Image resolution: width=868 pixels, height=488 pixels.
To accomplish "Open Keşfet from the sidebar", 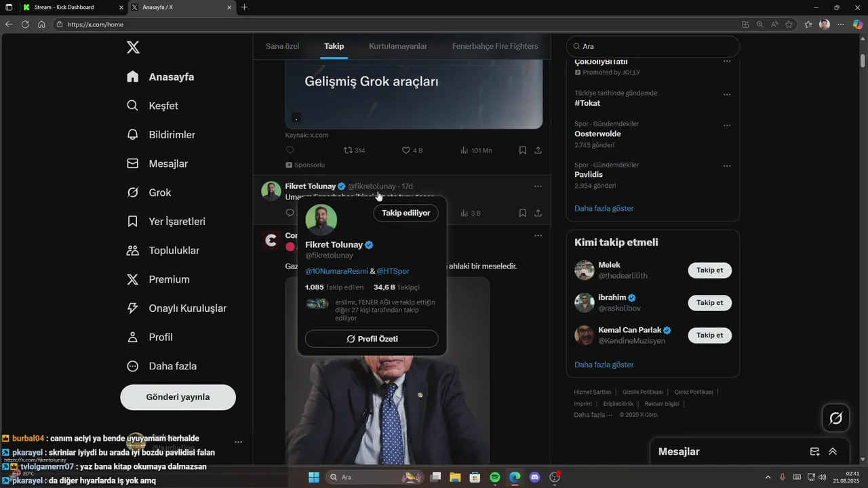I will pyautogui.click(x=153, y=106).
